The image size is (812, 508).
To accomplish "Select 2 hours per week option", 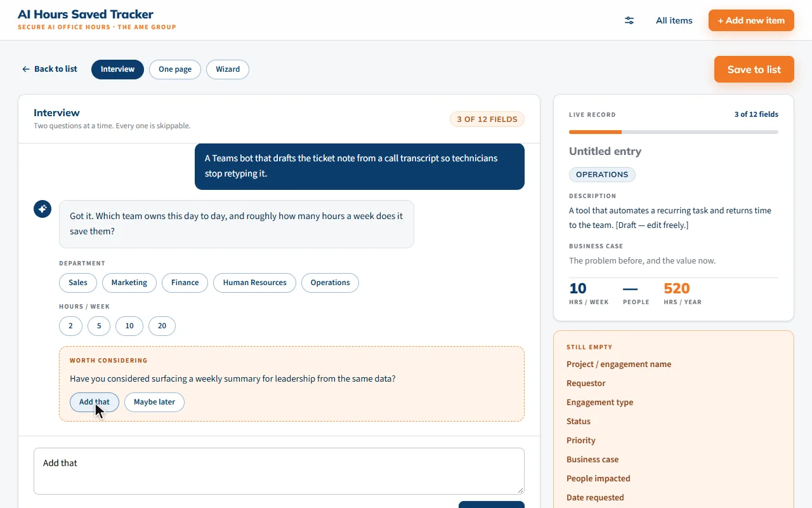I will click(x=70, y=326).
